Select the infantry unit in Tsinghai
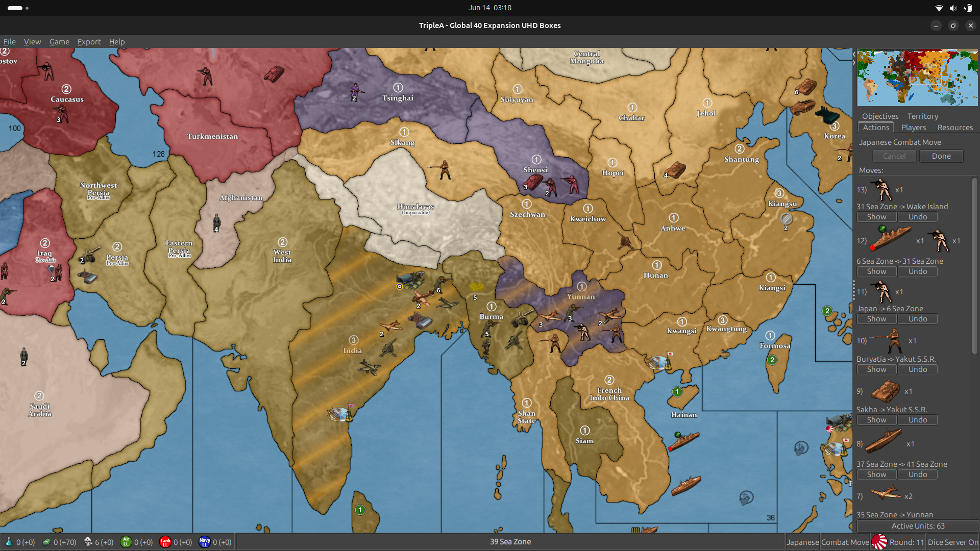Image resolution: width=980 pixels, height=551 pixels. (356, 91)
